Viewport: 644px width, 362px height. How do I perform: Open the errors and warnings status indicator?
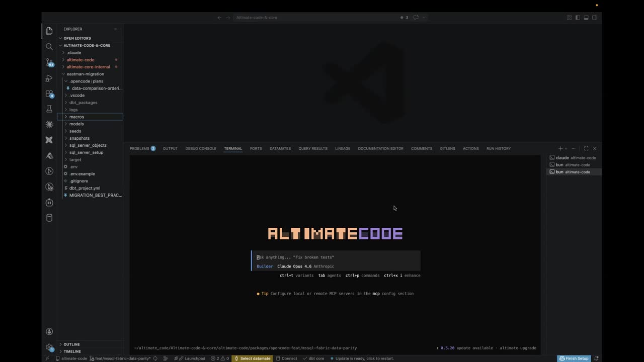click(x=220, y=358)
